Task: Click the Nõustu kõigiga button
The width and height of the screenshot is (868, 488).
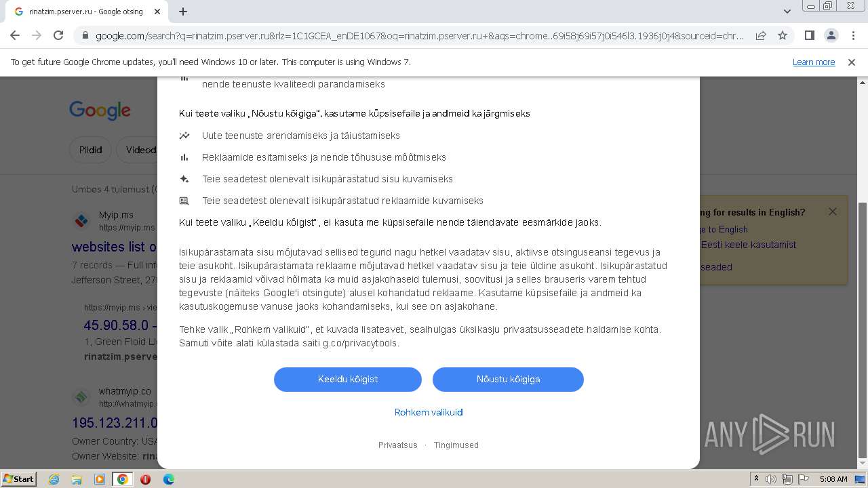Action: point(508,379)
